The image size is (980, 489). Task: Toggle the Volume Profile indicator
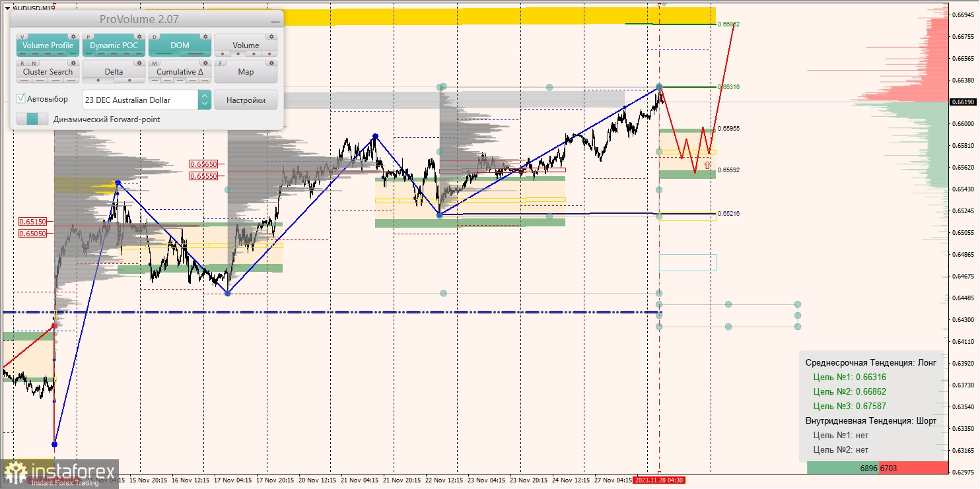click(48, 46)
